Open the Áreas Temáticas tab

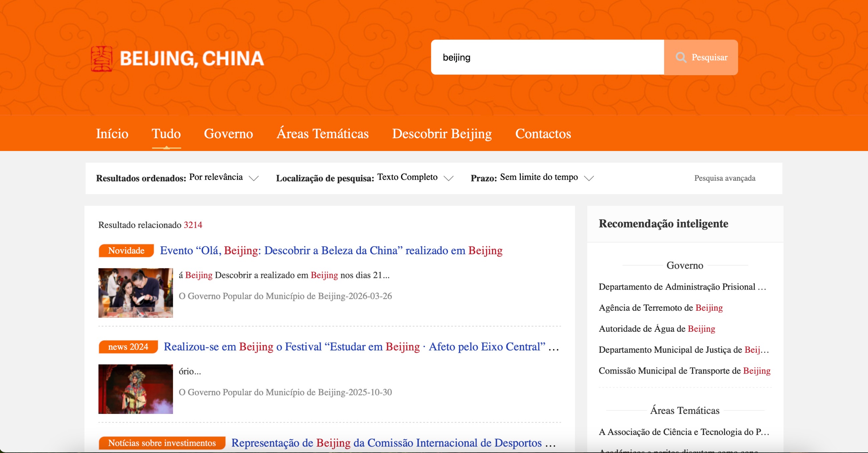322,134
